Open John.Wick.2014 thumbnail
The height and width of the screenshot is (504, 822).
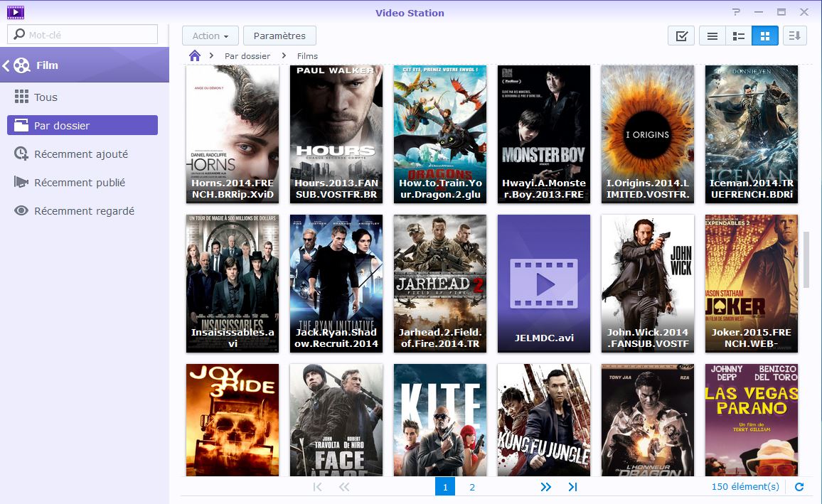tap(647, 284)
